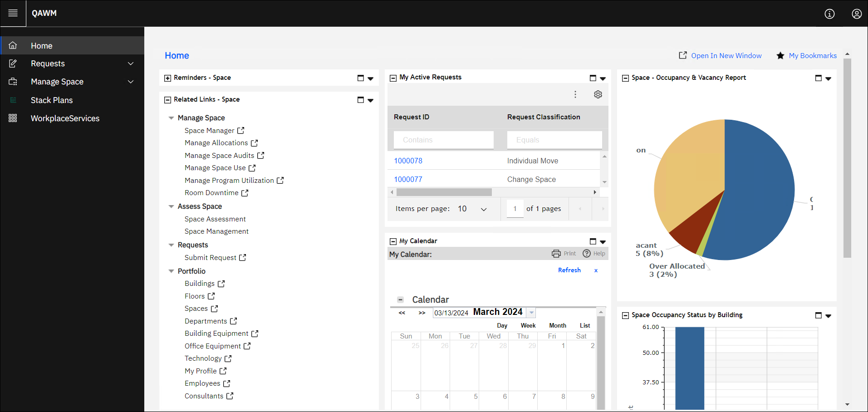This screenshot has height=412, width=868.
Task: Click the Refresh link in My Calendar
Action: coord(569,270)
